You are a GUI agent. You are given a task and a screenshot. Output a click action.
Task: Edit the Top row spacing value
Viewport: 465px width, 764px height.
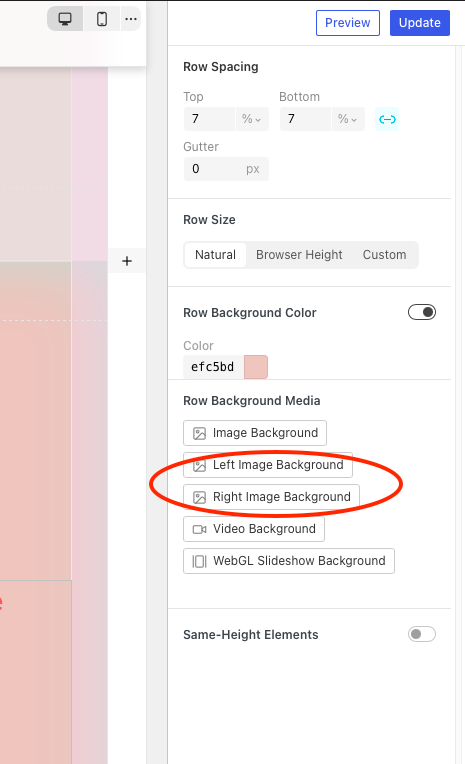[210, 119]
